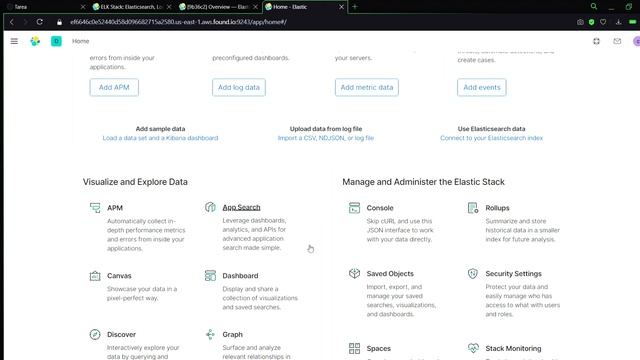Click the APM icon
Viewport: 640px width, 360px height.
point(95,208)
